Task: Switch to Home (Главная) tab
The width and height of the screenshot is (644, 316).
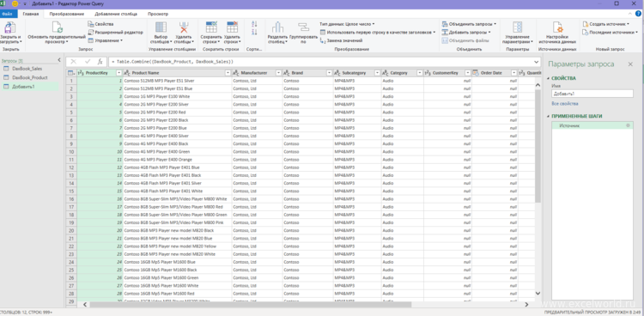Action: coord(31,14)
